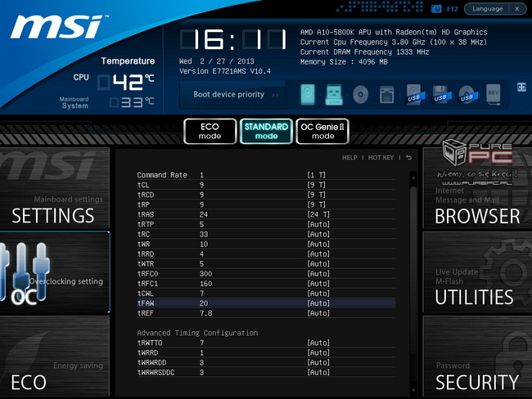The image size is (532, 399).
Task: Activate OC Genie II mode
Action: [x=322, y=131]
